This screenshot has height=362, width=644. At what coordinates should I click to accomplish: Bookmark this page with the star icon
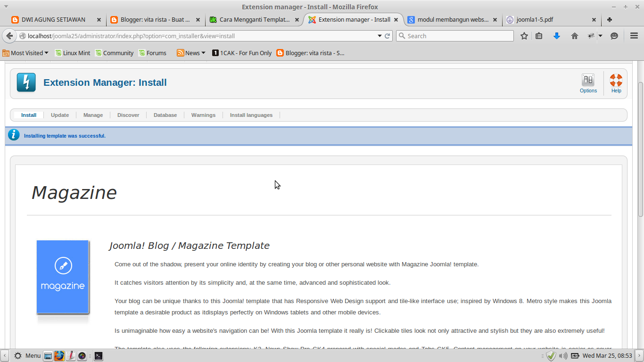coord(524,36)
